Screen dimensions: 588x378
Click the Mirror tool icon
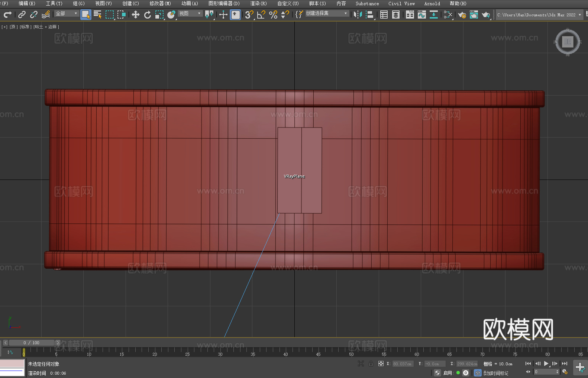click(358, 14)
